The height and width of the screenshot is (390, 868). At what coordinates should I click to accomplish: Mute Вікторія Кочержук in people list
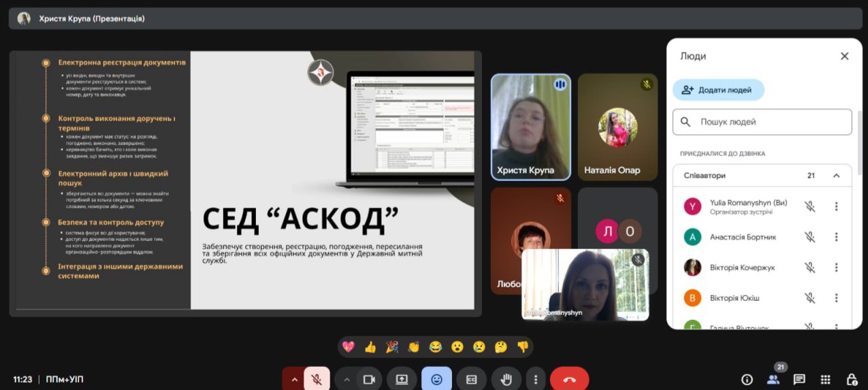(809, 267)
